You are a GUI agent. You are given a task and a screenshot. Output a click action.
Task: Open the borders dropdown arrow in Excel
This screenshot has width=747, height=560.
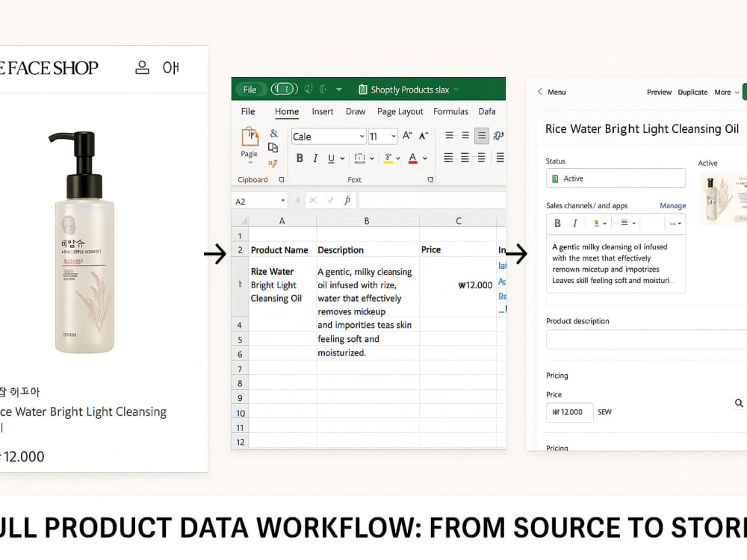[x=371, y=158]
